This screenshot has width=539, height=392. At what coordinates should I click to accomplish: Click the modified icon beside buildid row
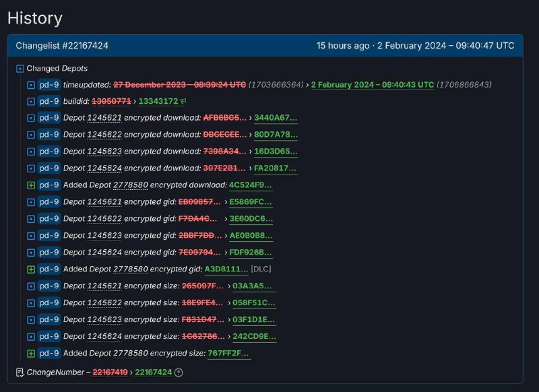coord(31,102)
